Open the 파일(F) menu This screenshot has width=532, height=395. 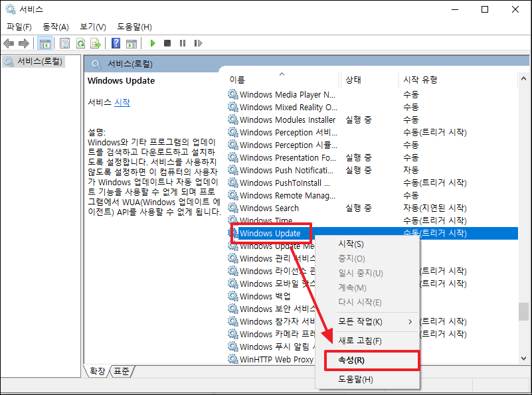pyautogui.click(x=19, y=27)
